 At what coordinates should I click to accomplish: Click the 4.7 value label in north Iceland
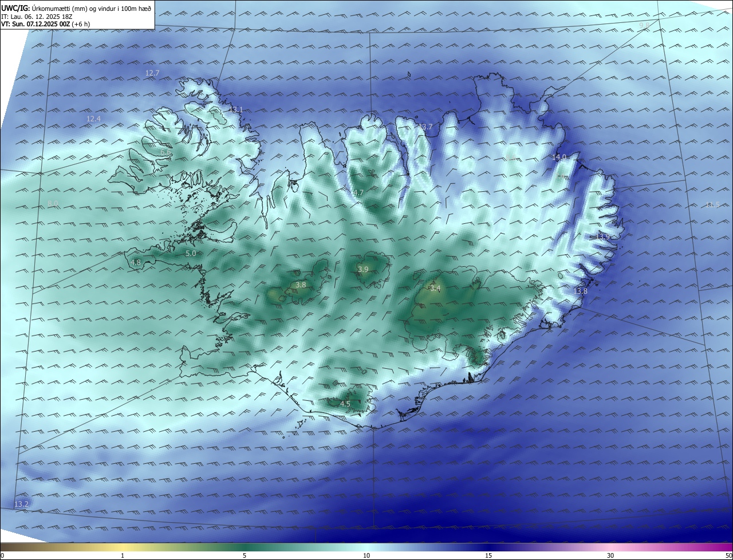[358, 192]
